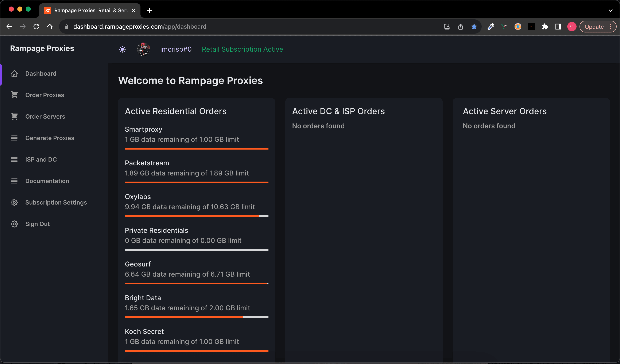Click Retail Subscription Active status
Screen dimensions: 620x364
point(242,50)
